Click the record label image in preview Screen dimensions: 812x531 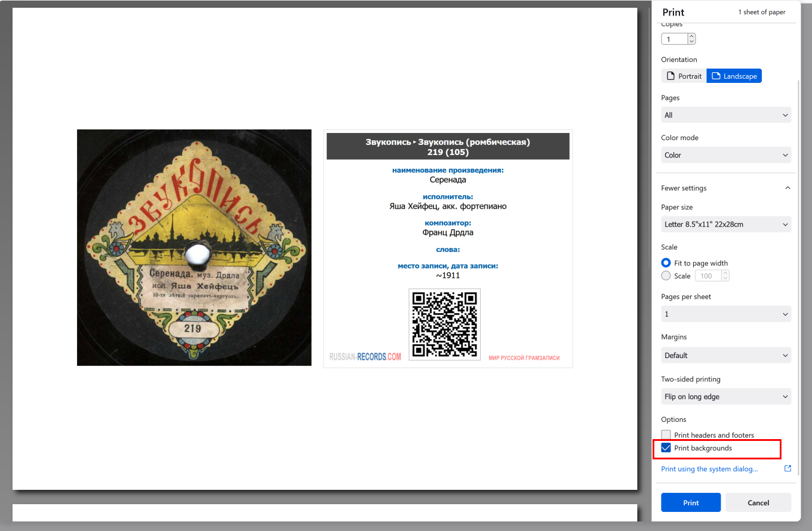pyautogui.click(x=194, y=248)
